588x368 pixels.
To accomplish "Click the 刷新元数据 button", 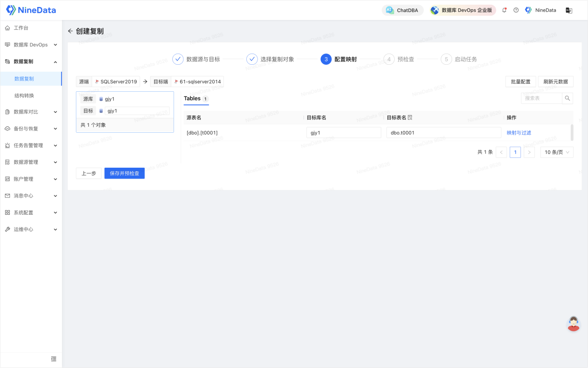I will point(556,82).
